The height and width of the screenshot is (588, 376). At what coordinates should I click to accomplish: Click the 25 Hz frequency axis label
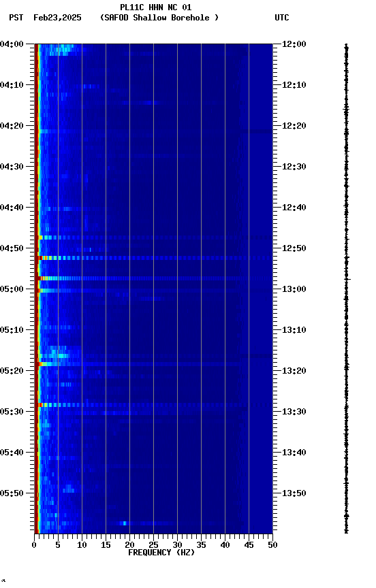point(153,545)
